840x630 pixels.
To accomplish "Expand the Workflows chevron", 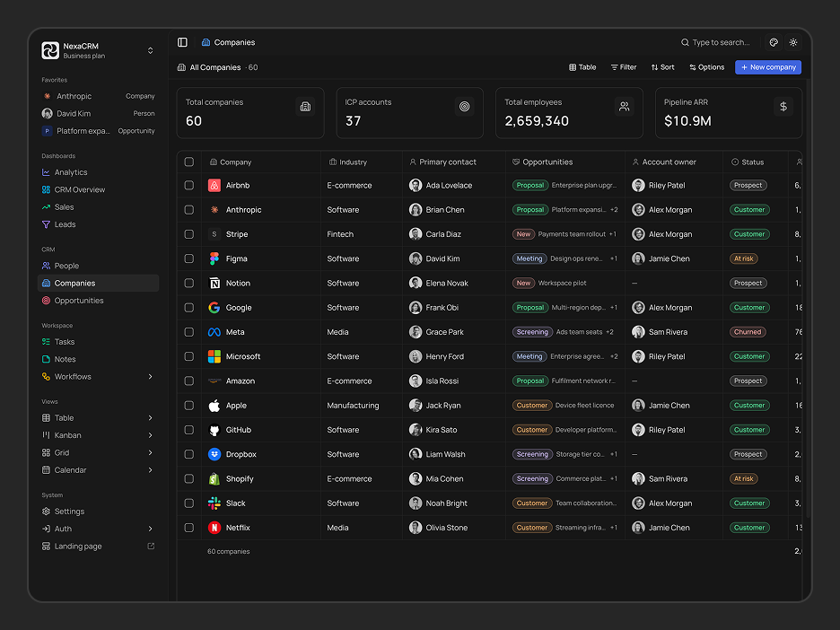I will tap(151, 377).
